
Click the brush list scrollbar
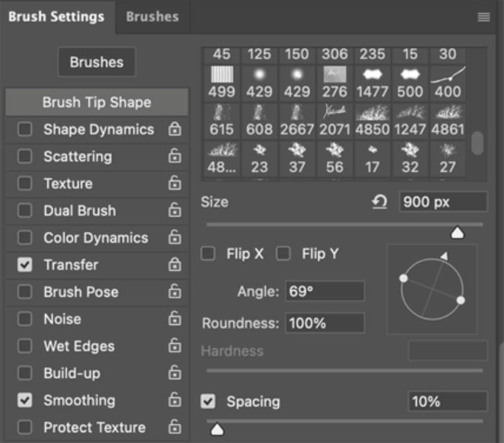point(477,143)
